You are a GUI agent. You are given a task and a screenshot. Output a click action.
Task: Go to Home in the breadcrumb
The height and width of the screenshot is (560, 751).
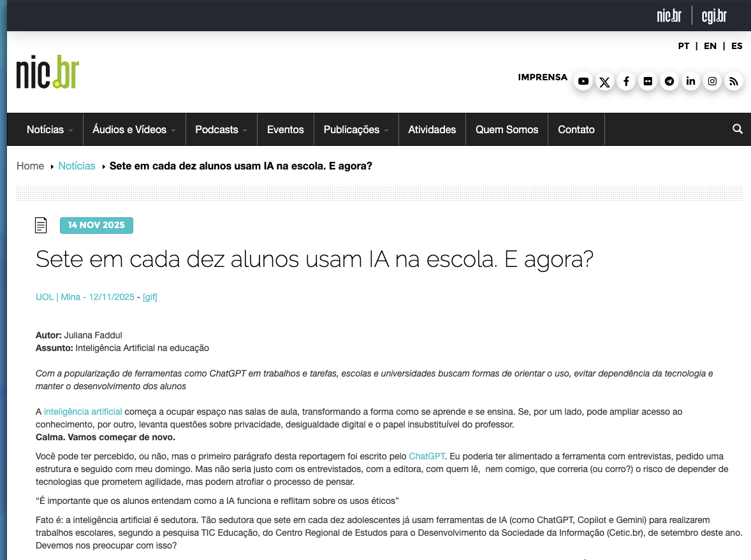tap(30, 166)
